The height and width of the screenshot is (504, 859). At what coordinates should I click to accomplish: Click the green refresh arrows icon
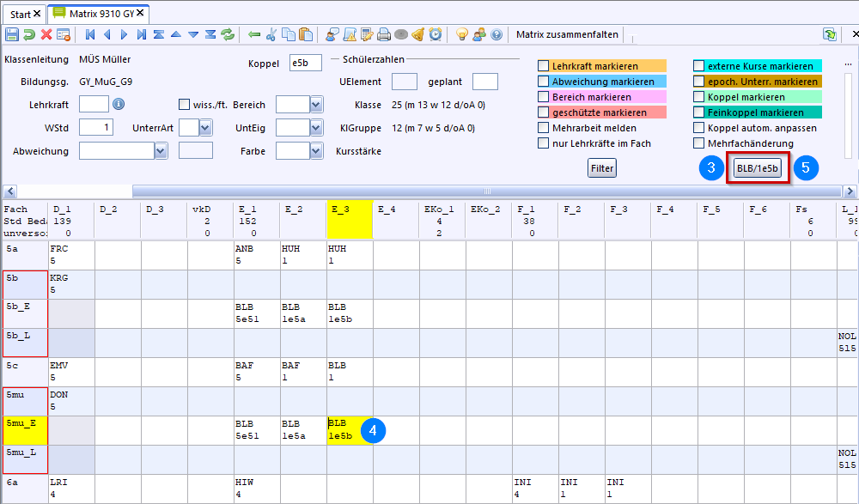pos(228,34)
